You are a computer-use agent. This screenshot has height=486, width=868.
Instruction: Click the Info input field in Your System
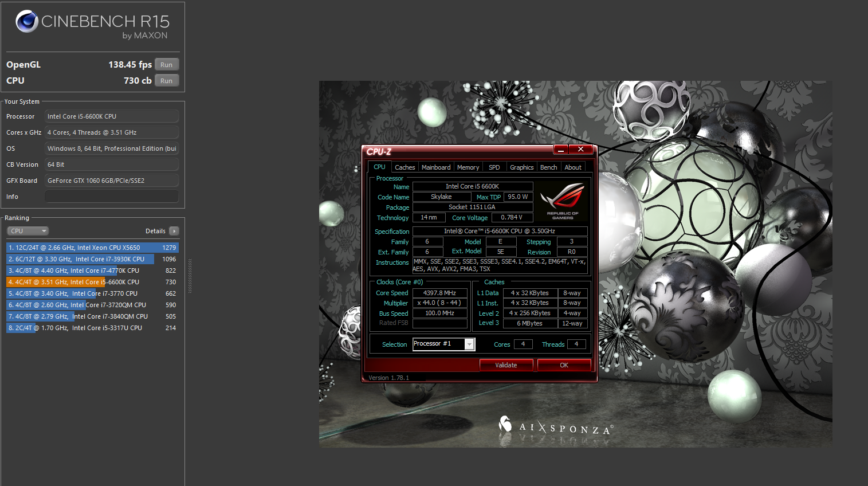pos(112,197)
